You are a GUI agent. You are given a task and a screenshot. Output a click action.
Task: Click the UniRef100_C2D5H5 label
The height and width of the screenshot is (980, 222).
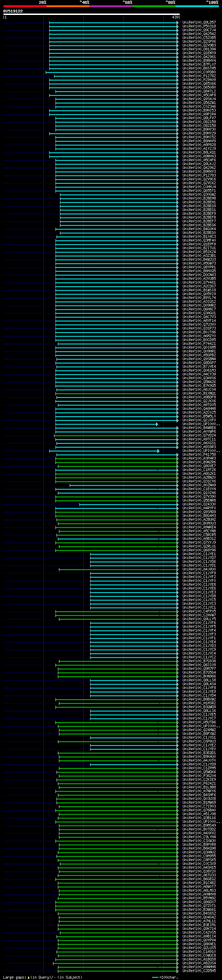(x=199, y=971)
